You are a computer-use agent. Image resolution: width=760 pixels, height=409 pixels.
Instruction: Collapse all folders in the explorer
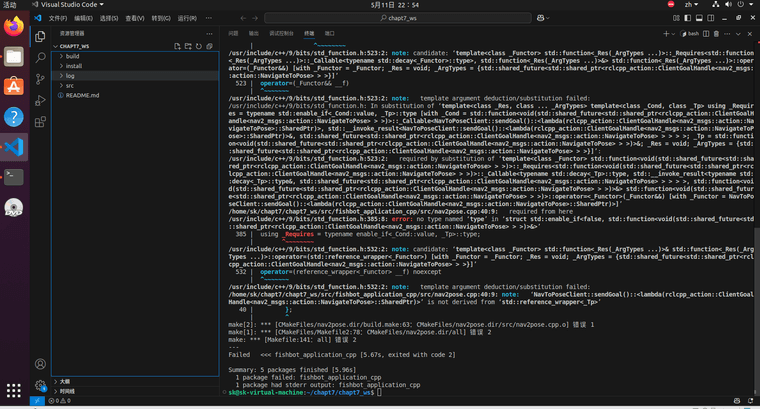(x=209, y=47)
